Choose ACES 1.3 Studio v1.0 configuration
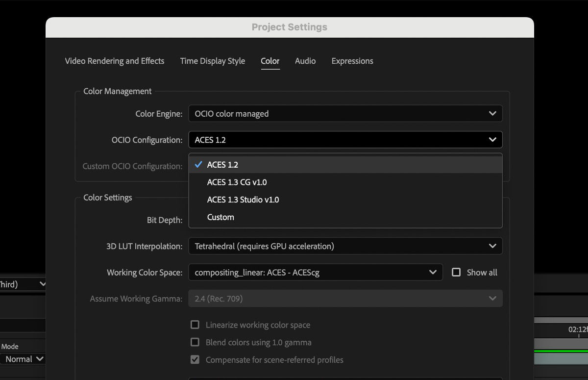The width and height of the screenshot is (588, 380). point(243,200)
